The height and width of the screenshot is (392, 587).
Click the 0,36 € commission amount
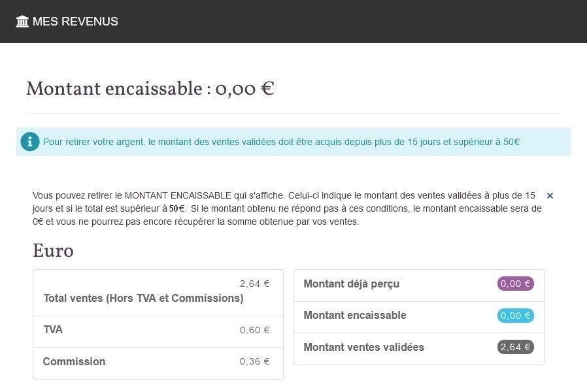tap(254, 361)
